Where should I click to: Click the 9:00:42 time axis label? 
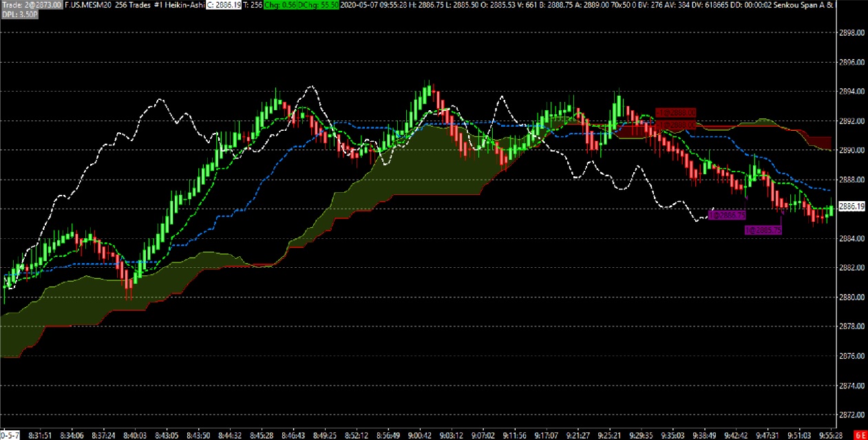[419, 435]
